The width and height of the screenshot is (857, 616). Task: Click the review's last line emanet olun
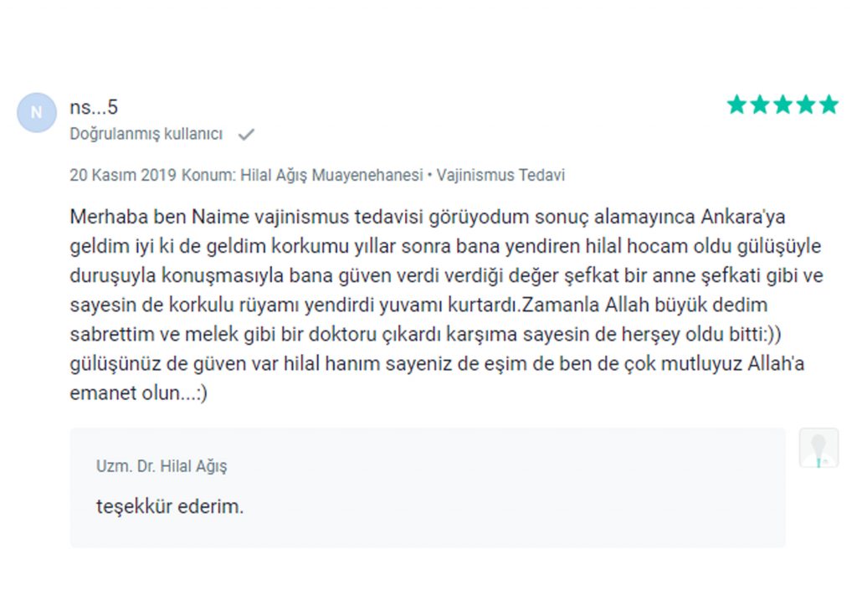click(138, 393)
